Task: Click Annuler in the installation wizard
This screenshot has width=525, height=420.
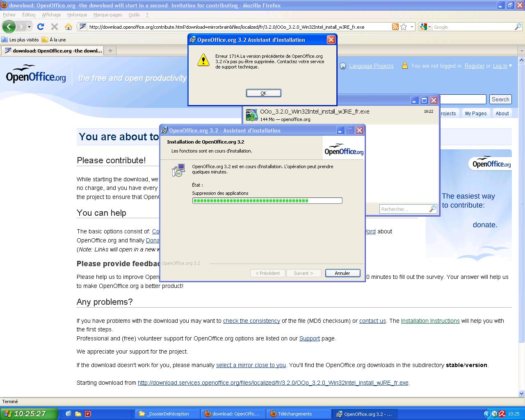Action: click(342, 273)
